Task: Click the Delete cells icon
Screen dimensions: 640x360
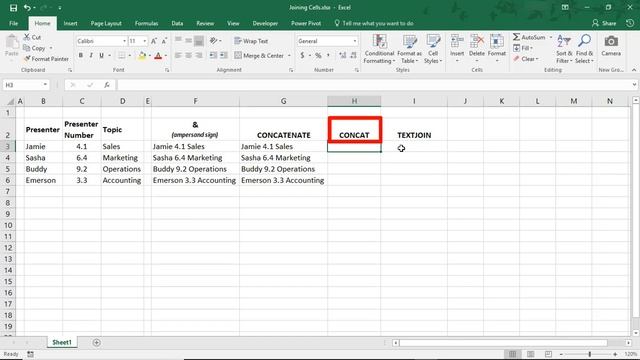Action: click(x=476, y=42)
